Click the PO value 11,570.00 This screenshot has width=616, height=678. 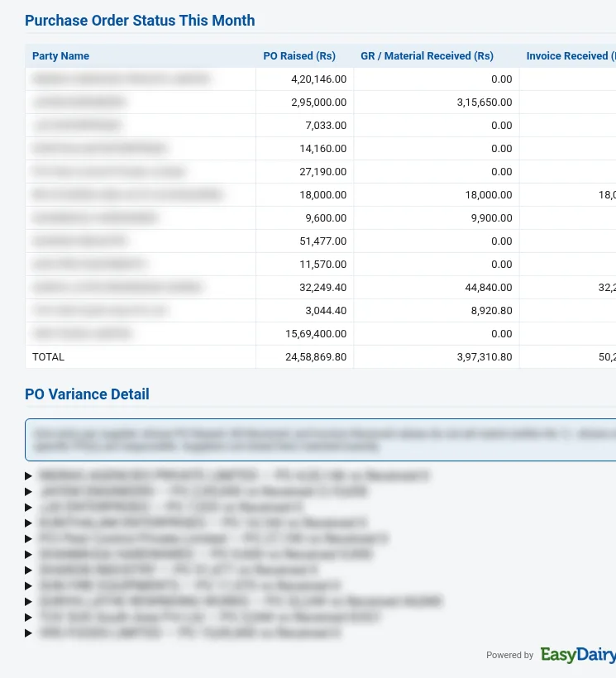(x=323, y=265)
